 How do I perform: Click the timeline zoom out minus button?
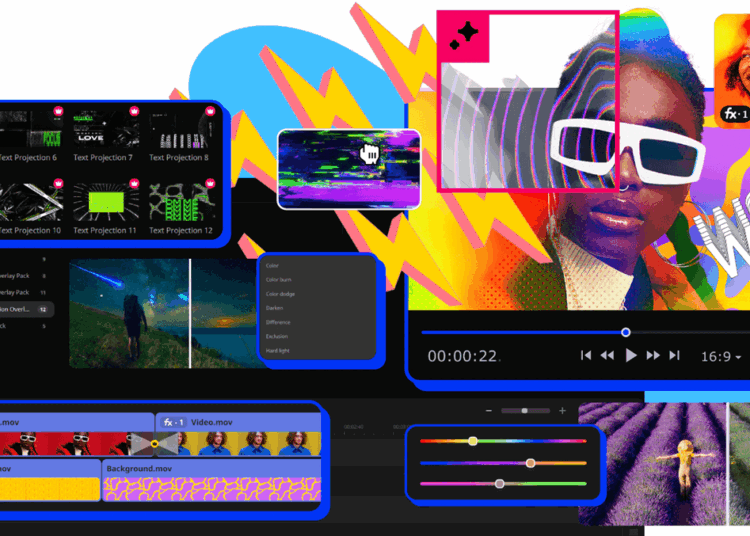tap(489, 411)
